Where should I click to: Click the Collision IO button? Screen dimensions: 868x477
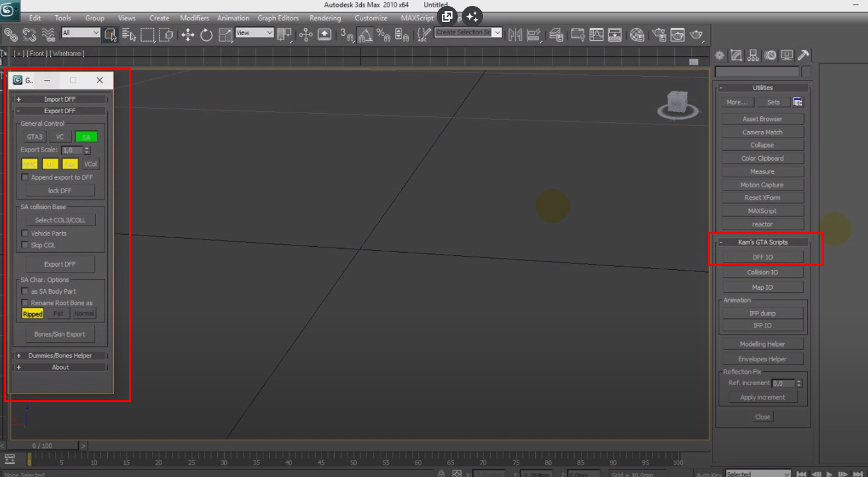coord(762,273)
